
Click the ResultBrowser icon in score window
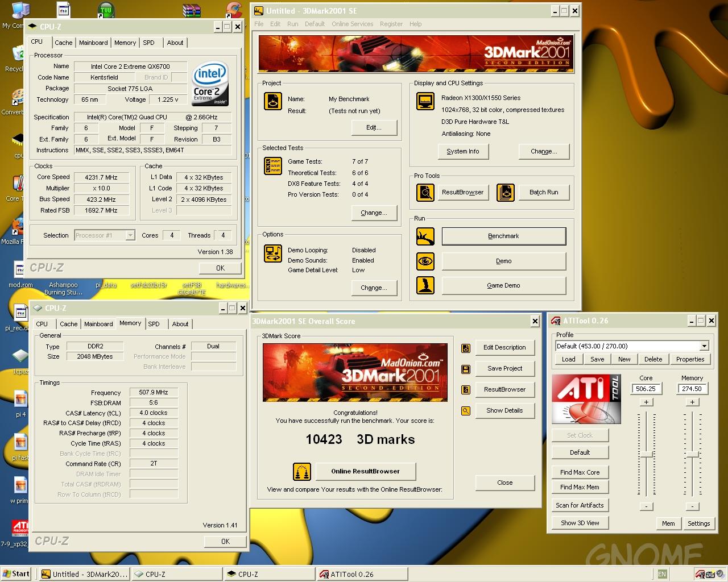pyautogui.click(x=466, y=390)
